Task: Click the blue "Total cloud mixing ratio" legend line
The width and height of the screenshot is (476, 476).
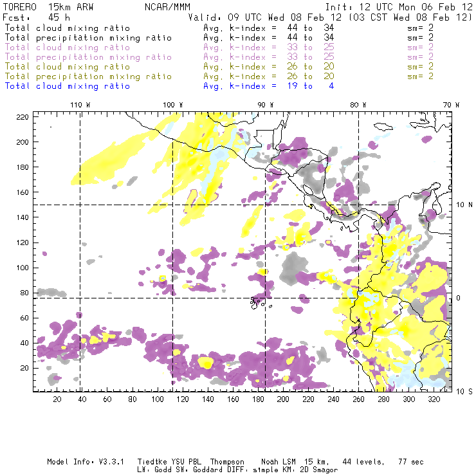Action: [x=68, y=86]
